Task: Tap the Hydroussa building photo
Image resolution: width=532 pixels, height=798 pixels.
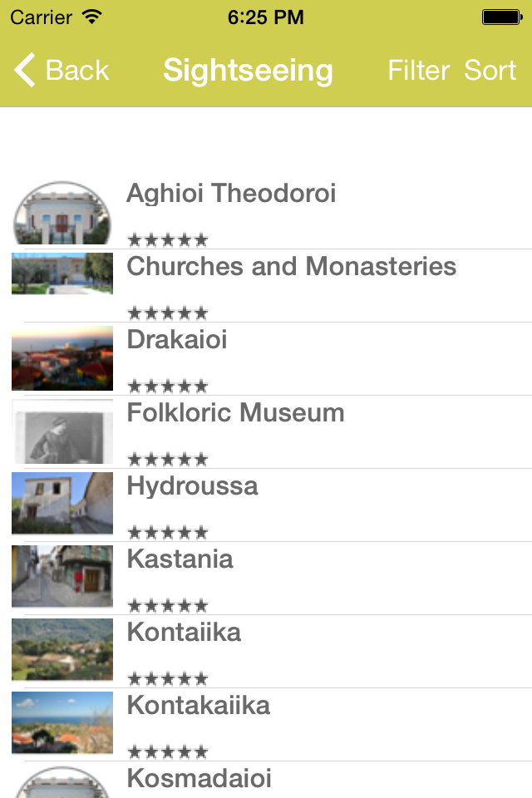Action: coord(62,503)
